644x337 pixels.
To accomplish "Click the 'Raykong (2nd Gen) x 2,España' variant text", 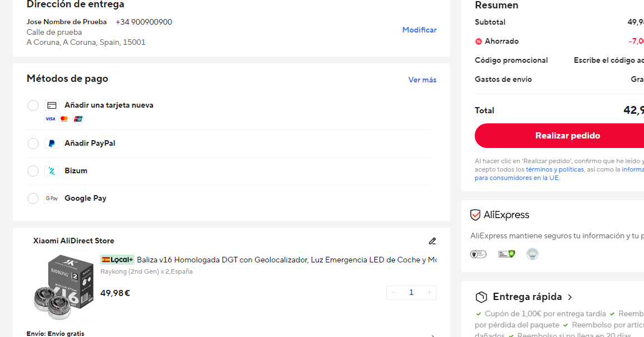I will [147, 271].
